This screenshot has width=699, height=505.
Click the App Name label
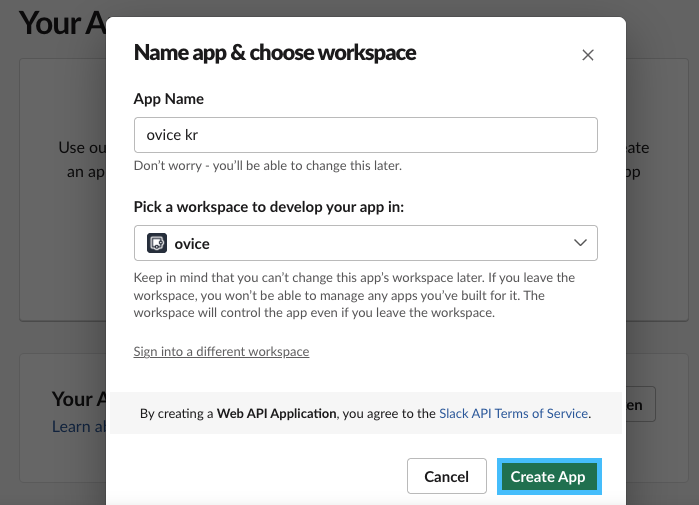(x=169, y=99)
